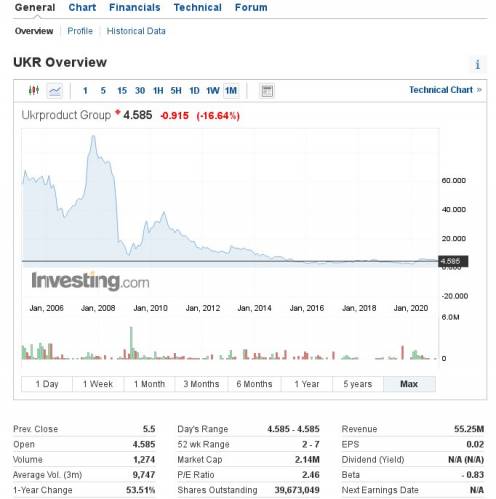Set interval to 5H
496x499 pixels.
coord(176,90)
